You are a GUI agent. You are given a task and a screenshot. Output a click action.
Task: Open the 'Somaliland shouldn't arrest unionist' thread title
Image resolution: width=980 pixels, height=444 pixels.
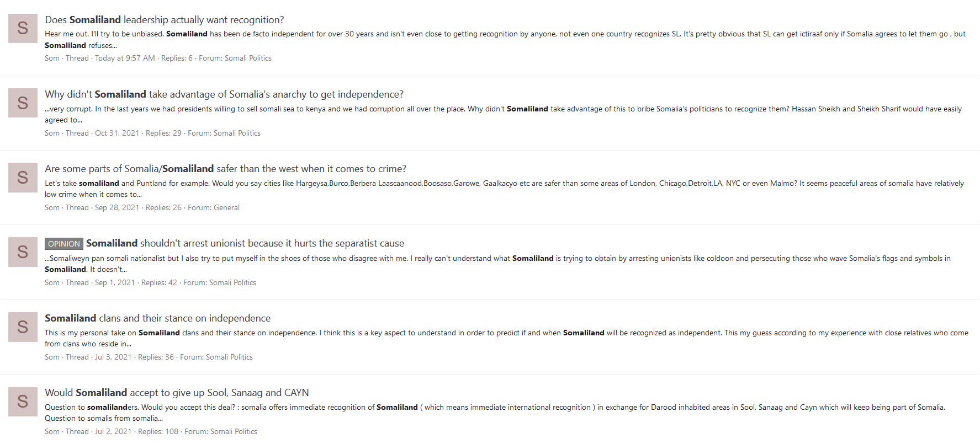(245, 243)
